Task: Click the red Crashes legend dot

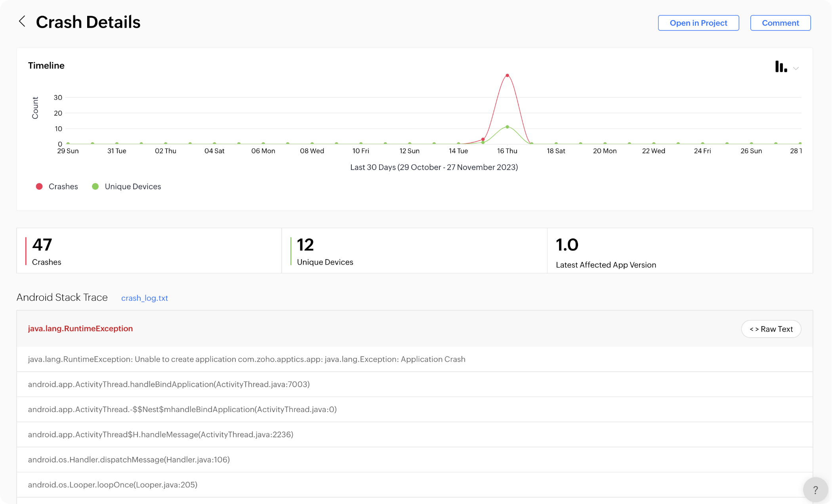Action: (39, 187)
